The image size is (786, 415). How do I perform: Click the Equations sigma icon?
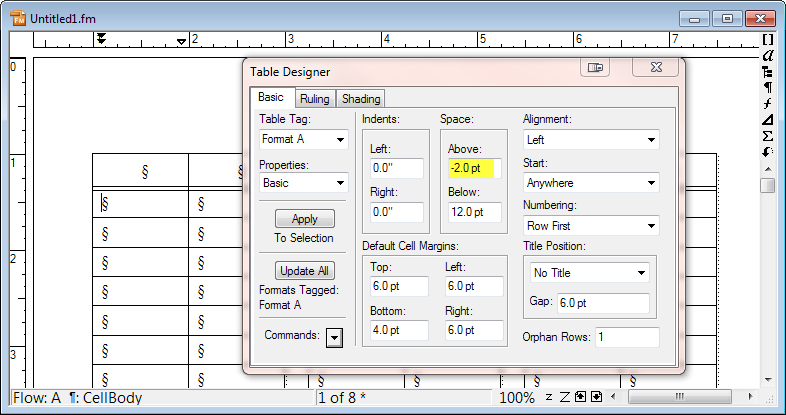(x=768, y=135)
